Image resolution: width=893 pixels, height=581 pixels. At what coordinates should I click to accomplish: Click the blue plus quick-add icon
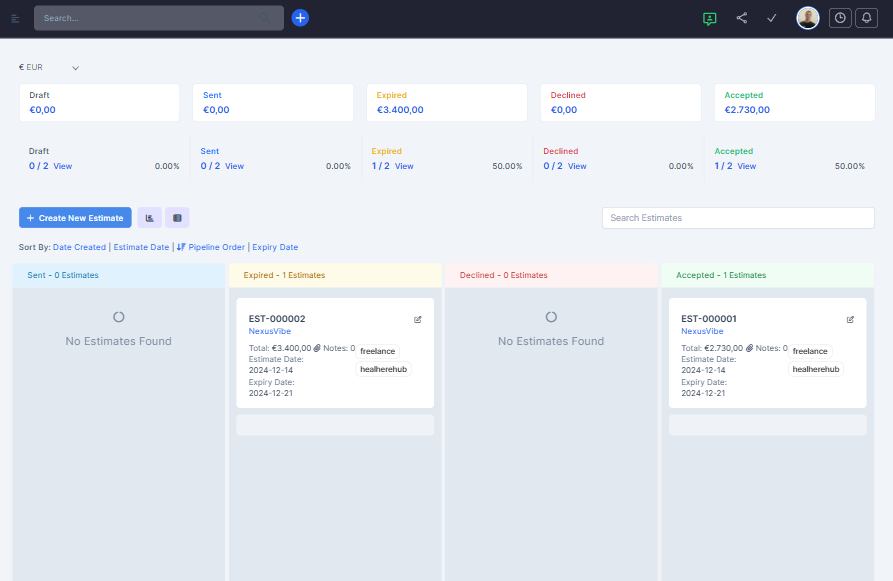point(300,18)
